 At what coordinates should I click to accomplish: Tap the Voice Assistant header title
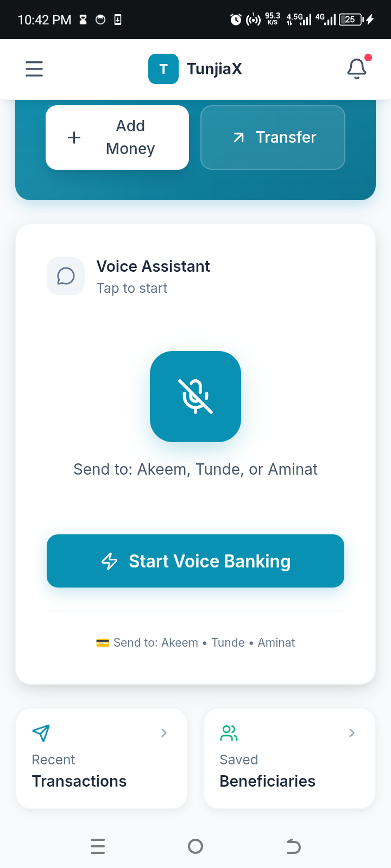coord(153,266)
